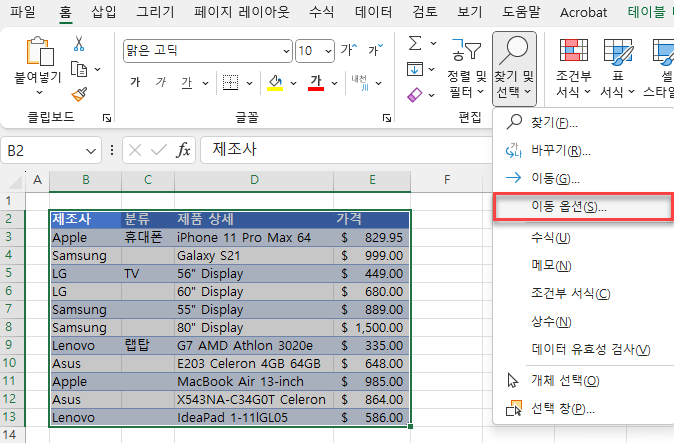Image resolution: width=674 pixels, height=443 pixels.
Task: Open font size dropdown showing 10
Action: click(x=328, y=51)
